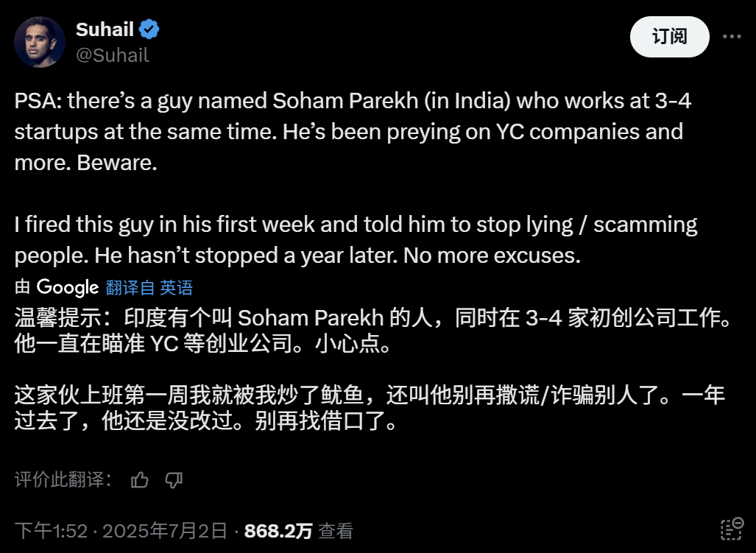Click the thumbs up translation rating icon
This screenshot has height=553, width=756.
point(139,481)
